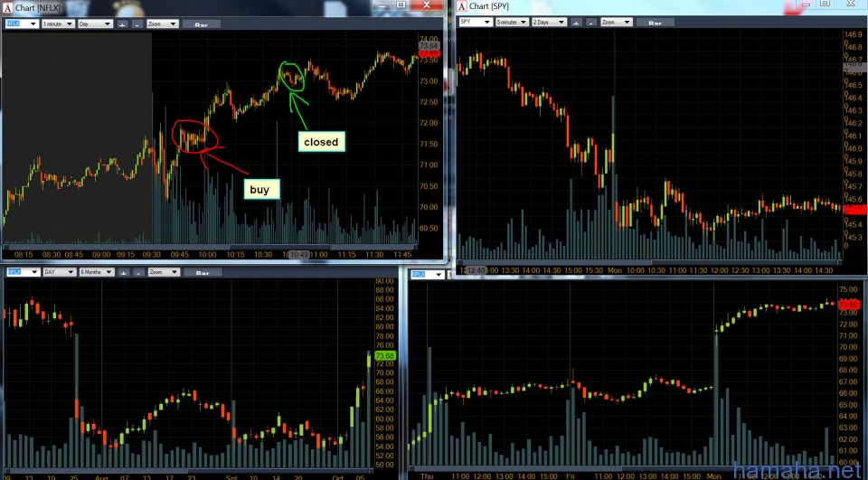Open NFLX symbol dropdown in the 6 Months chart

[x=24, y=272]
